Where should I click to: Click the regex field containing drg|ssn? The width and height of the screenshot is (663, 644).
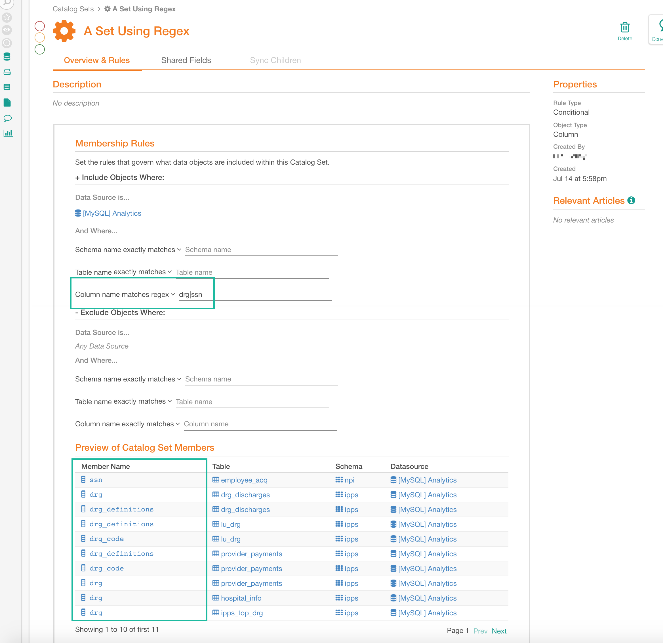[x=255, y=295]
